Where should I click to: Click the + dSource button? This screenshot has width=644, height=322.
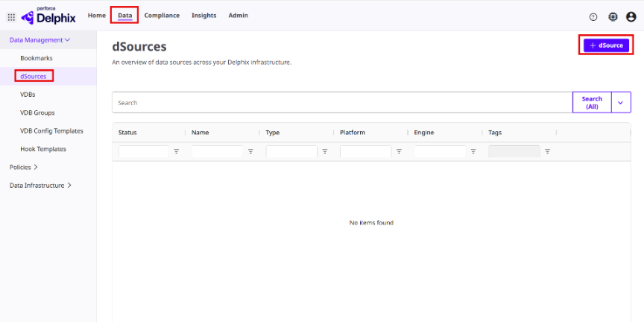pos(606,45)
